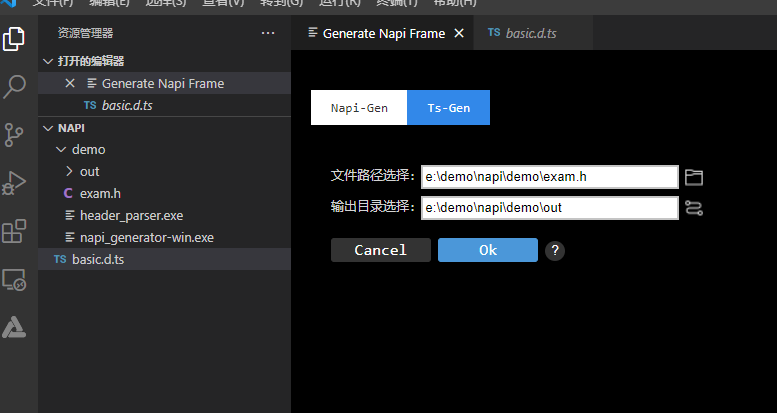Image resolution: width=777 pixels, height=413 pixels.
Task: Expand the out folder
Action: pyautogui.click(x=69, y=172)
